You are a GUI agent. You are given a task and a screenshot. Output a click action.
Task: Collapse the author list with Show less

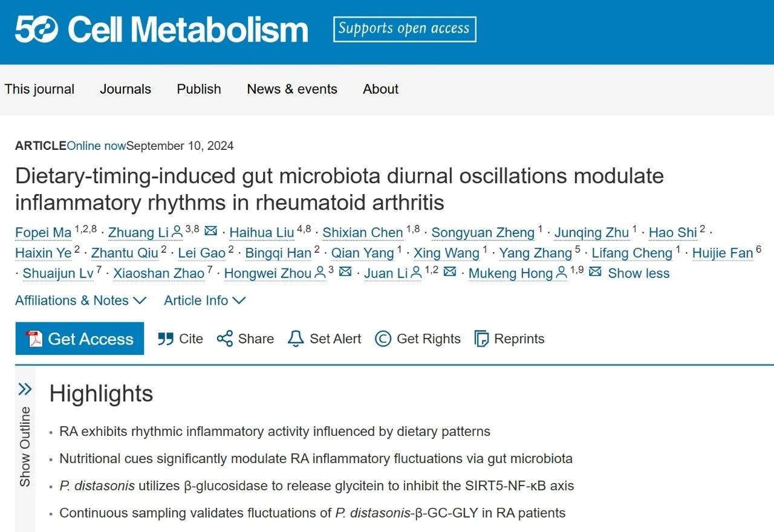639,273
